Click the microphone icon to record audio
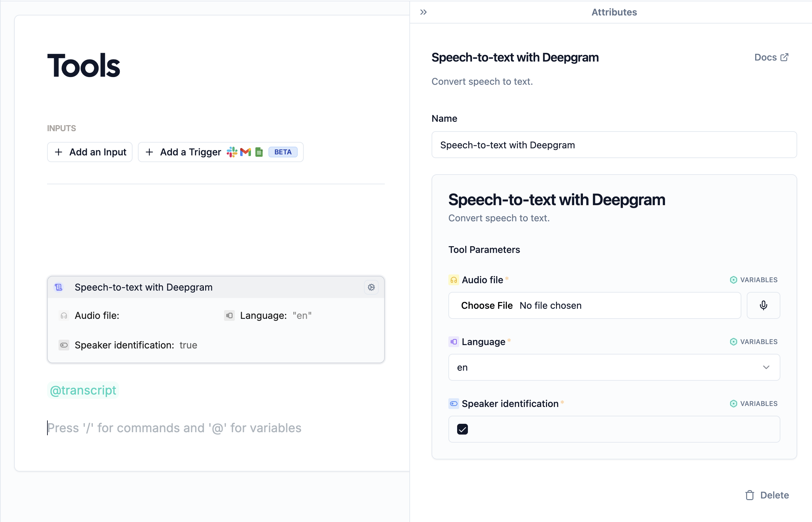This screenshot has height=522, width=812. 763,305
